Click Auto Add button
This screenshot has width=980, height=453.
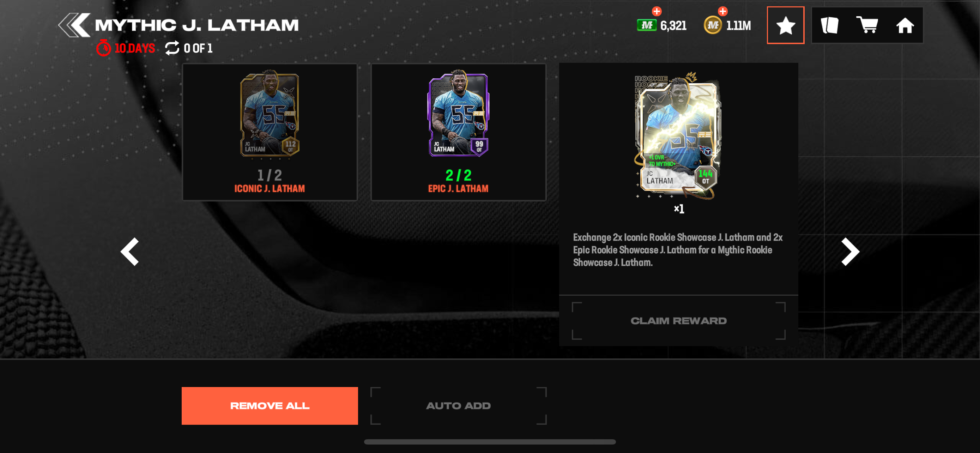[x=458, y=406]
